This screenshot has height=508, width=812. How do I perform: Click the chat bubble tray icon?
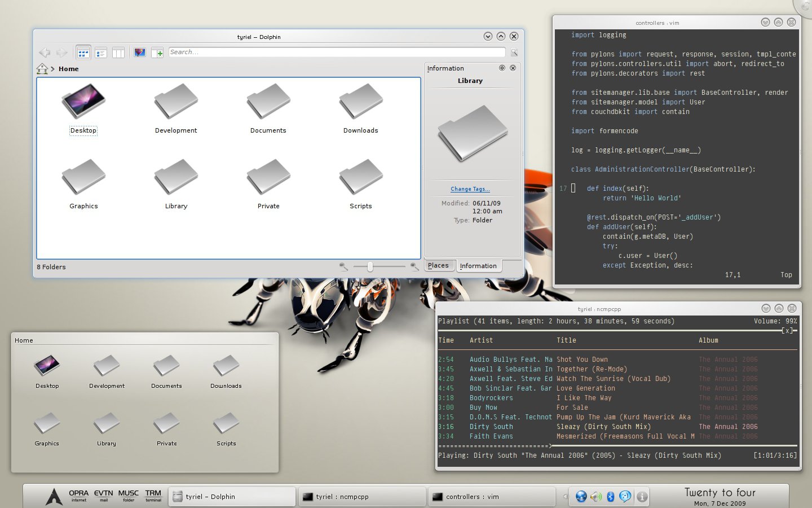[625, 497]
